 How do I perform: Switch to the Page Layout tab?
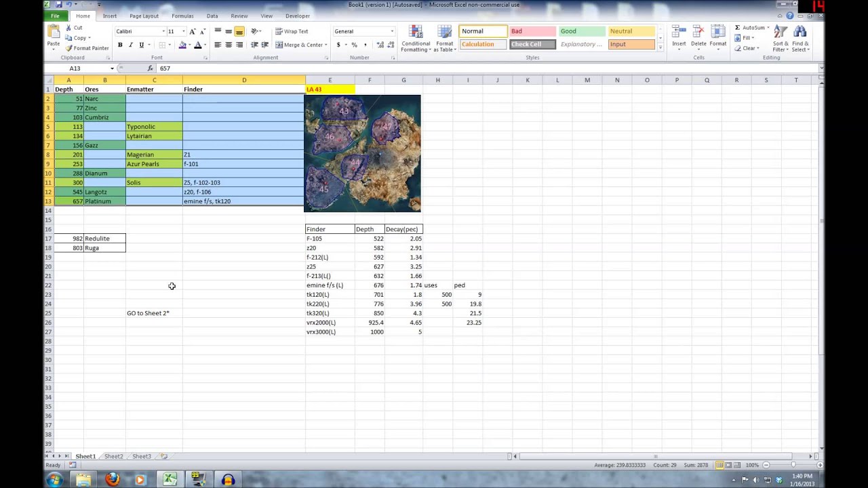coord(144,16)
